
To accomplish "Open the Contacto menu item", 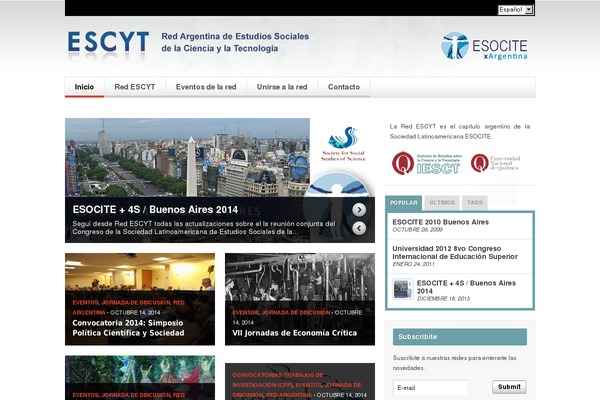I will (x=344, y=87).
